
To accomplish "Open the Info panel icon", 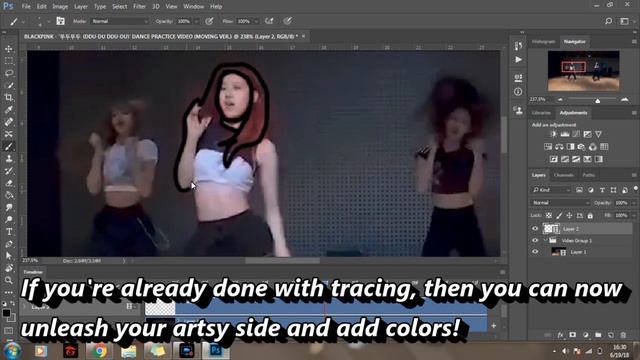I will tap(518, 91).
